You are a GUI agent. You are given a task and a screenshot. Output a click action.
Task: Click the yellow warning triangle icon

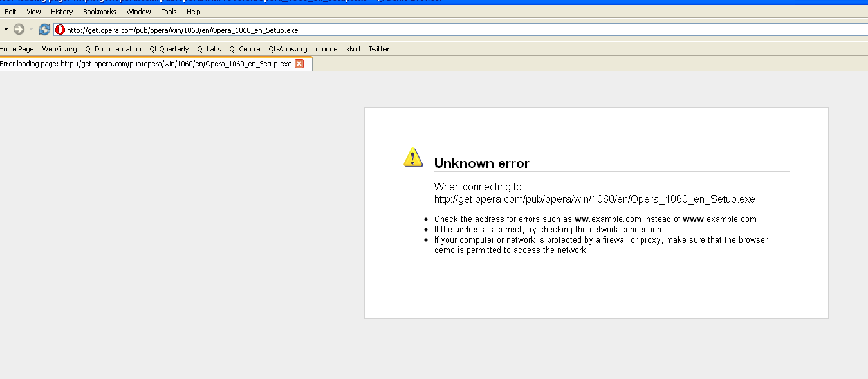413,158
